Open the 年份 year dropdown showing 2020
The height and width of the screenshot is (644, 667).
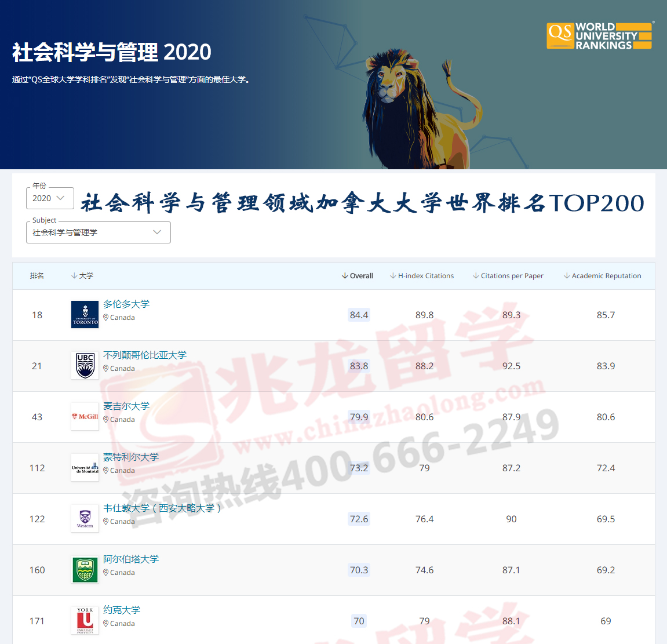50,198
